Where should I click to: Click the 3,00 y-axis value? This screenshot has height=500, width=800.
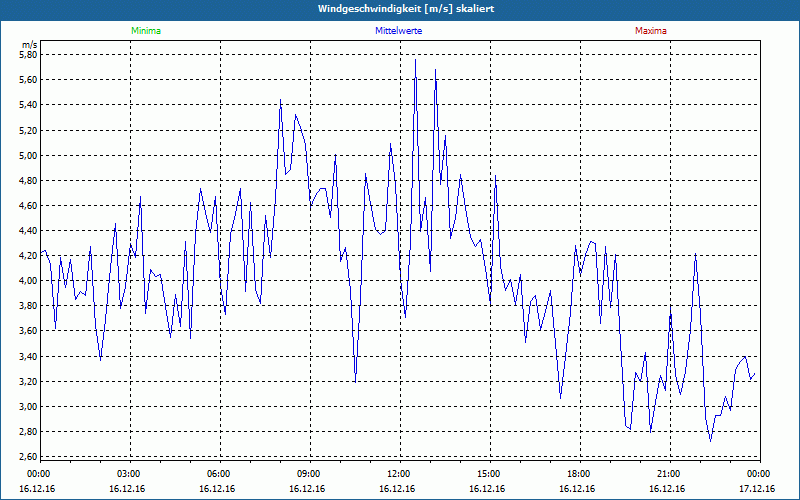pyautogui.click(x=28, y=407)
